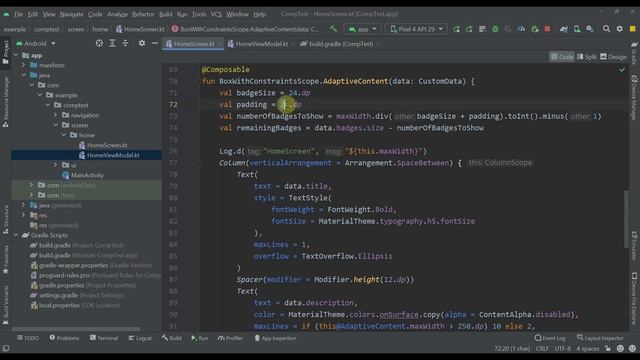The height and width of the screenshot is (360, 640).
Task: Open the Pixel 4 API 29 device dropdown
Action: (x=416, y=29)
